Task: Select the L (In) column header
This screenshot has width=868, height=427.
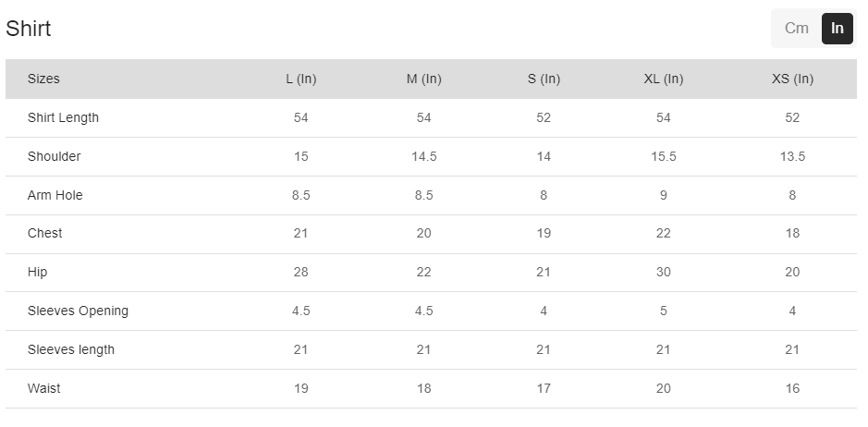Action: [301, 79]
